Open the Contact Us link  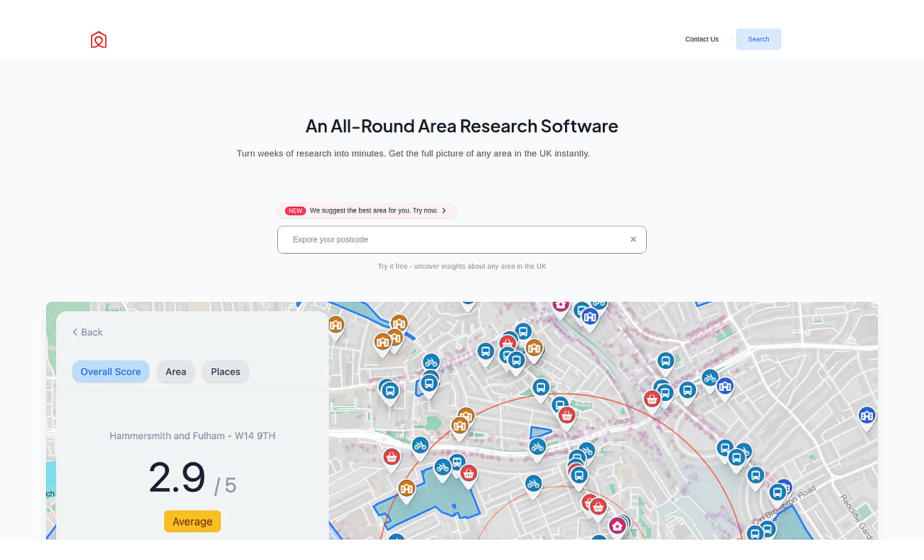[x=702, y=39]
